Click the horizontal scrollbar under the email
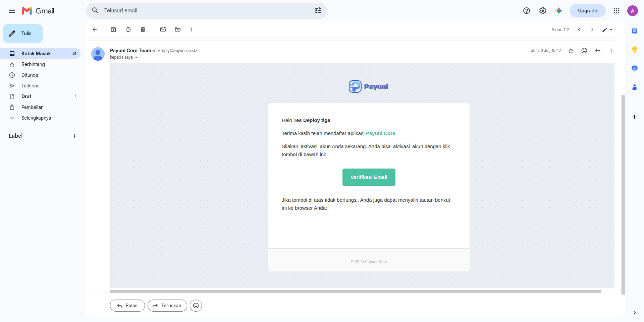644x322 pixels. tap(356, 292)
